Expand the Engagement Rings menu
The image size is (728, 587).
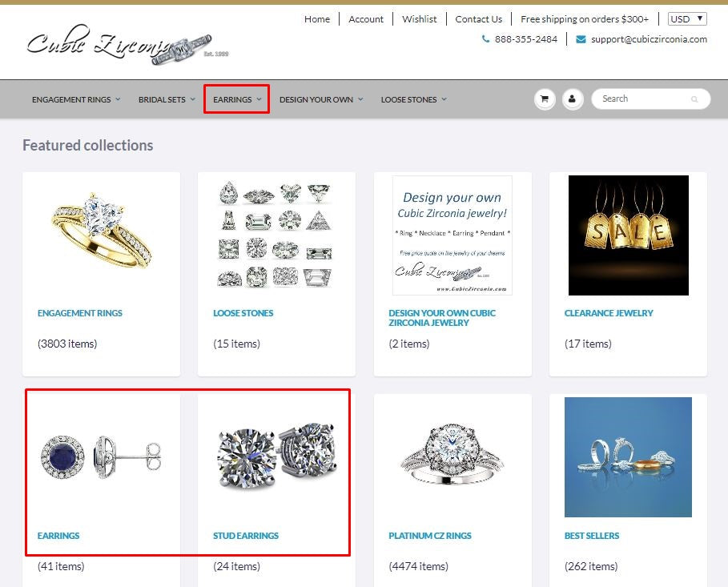click(x=76, y=99)
